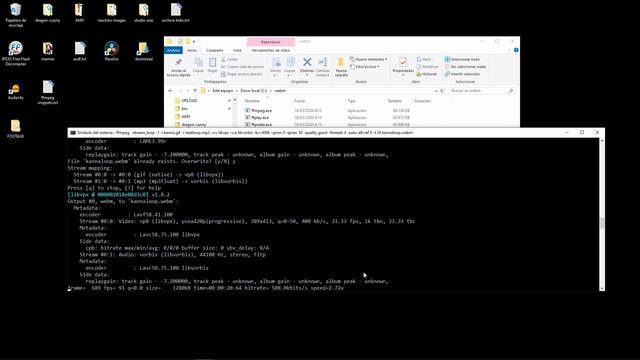The image size is (640, 360).
Task: Select the Audacity desktop shortcut
Action: pos(16,91)
